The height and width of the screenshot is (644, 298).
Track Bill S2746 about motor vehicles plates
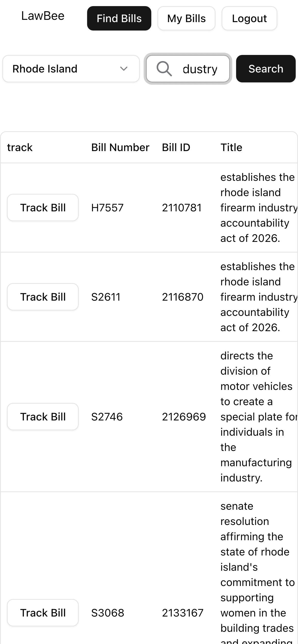43,417
